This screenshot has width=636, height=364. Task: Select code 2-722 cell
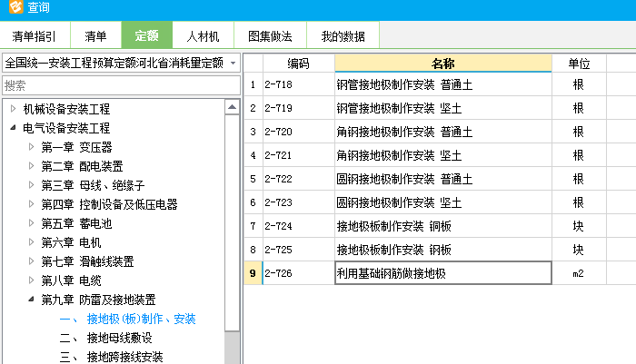(299, 178)
